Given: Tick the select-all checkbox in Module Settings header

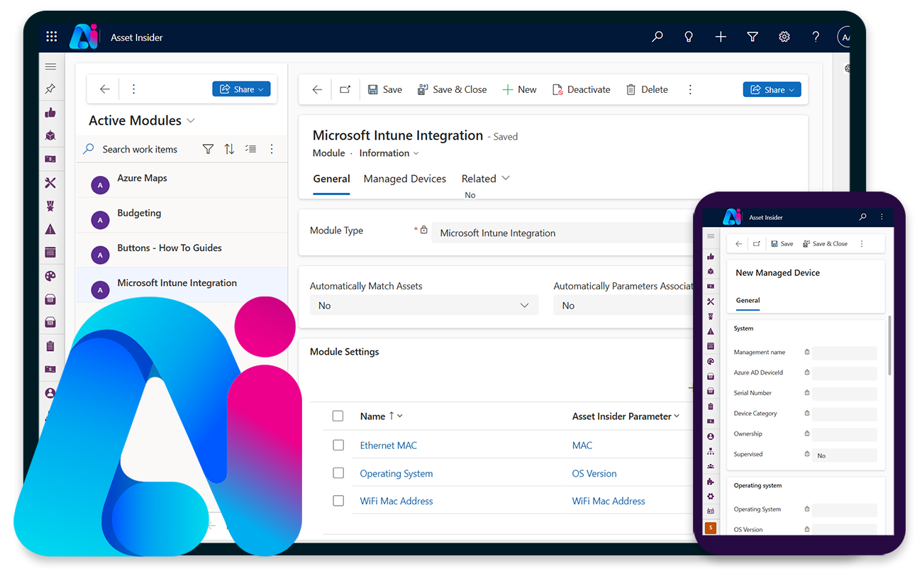Looking at the screenshot, I should coord(338,416).
